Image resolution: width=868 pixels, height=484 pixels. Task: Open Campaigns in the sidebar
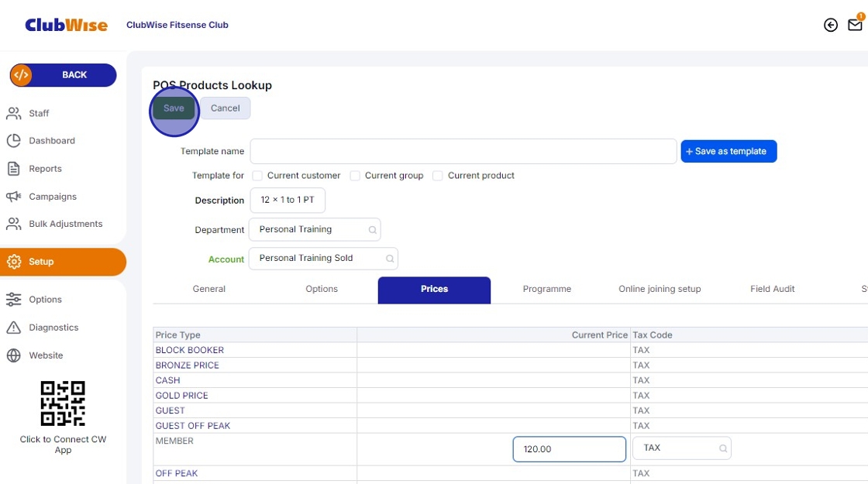pos(53,197)
